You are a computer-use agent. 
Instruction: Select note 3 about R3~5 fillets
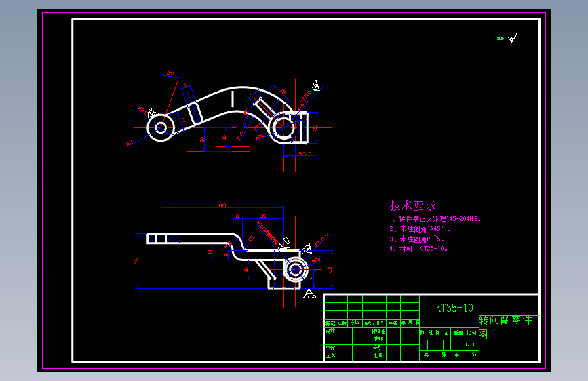tap(417, 239)
